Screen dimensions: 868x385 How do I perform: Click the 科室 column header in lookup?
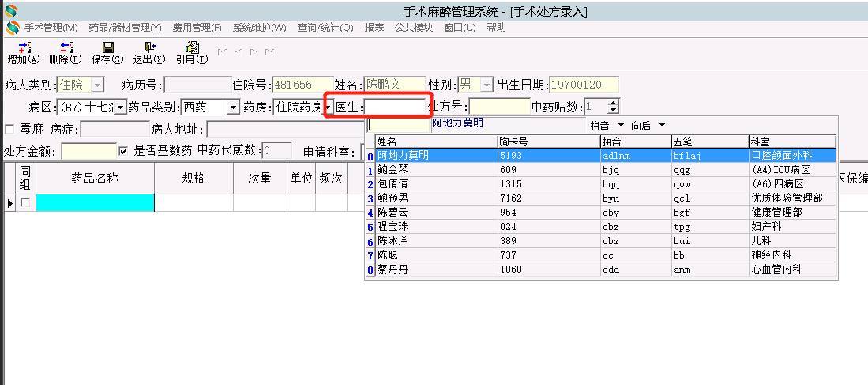(x=792, y=142)
